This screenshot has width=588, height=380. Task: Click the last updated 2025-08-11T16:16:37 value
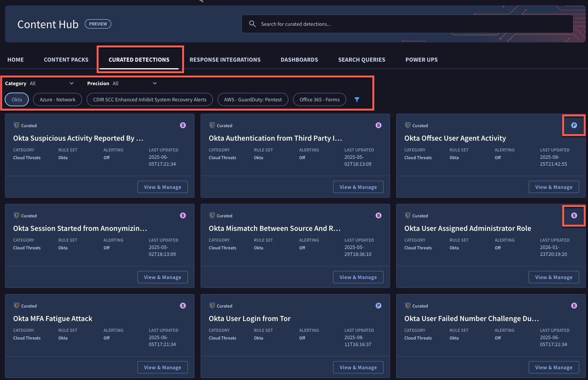[358, 341]
